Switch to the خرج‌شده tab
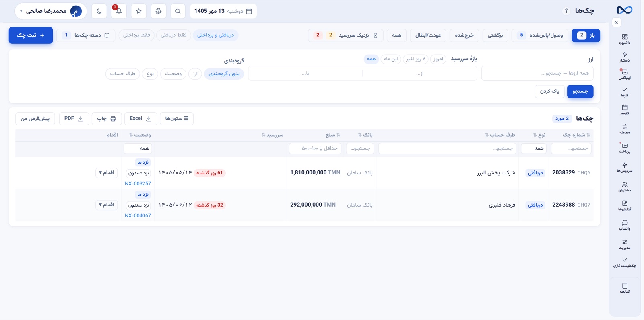This screenshot has width=644, height=320. [464, 35]
